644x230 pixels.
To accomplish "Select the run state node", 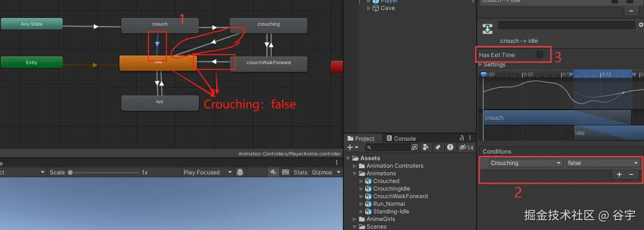I will [160, 103].
